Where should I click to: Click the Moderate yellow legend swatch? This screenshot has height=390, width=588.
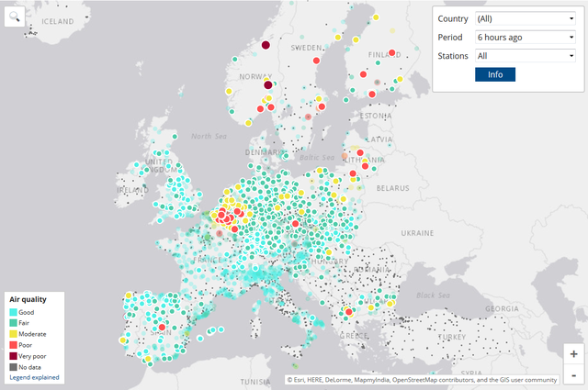[13, 334]
